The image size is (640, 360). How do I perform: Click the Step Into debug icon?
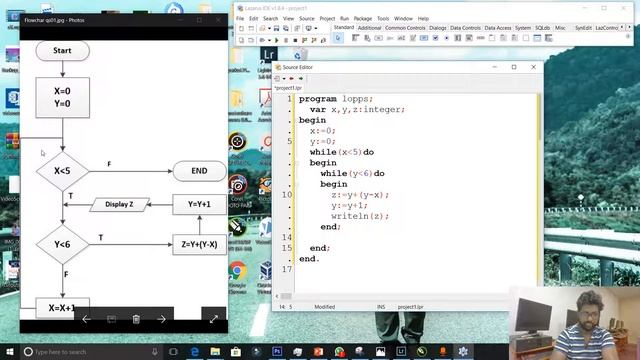304,40
